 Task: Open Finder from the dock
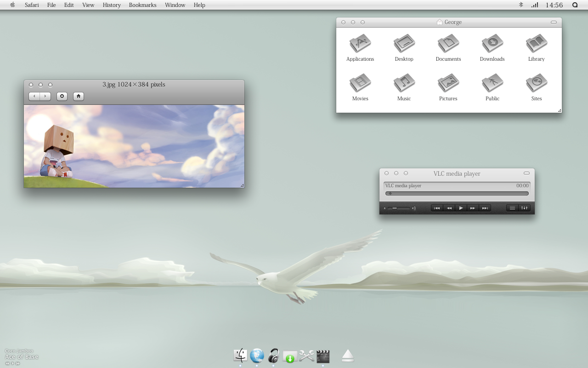point(240,356)
